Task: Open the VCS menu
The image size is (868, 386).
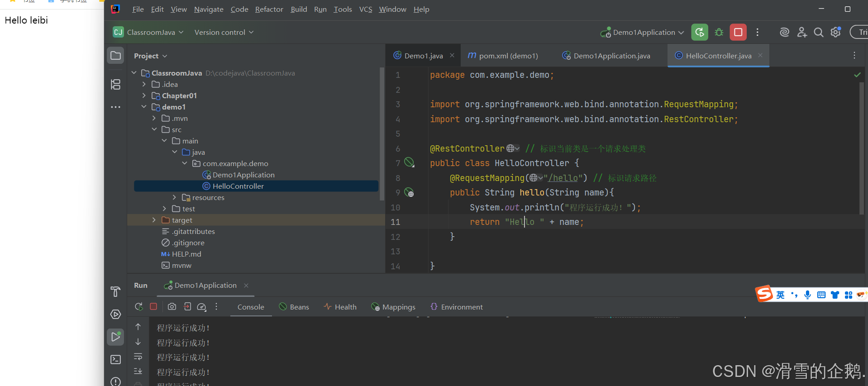Action: [366, 9]
